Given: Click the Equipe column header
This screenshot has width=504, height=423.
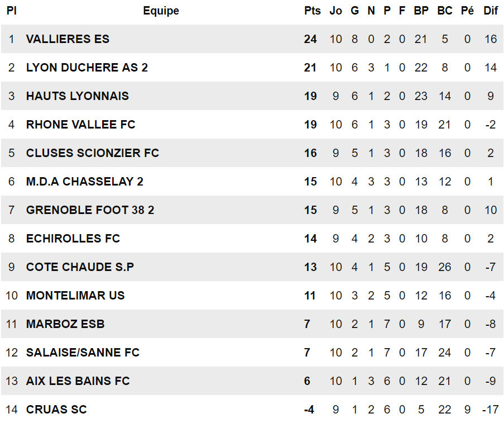Looking at the screenshot, I should click(161, 11).
